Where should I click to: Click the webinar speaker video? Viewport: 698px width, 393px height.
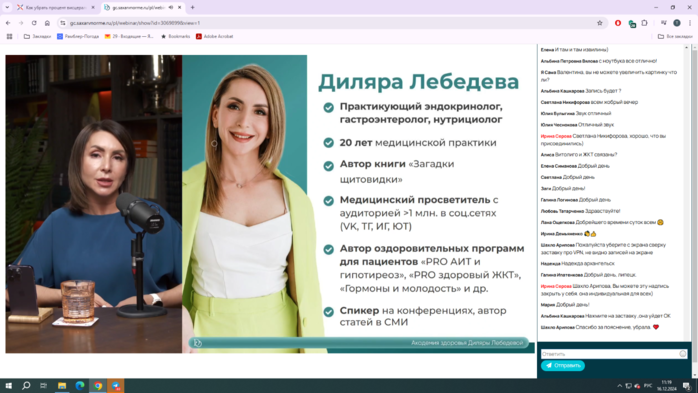[x=93, y=204]
